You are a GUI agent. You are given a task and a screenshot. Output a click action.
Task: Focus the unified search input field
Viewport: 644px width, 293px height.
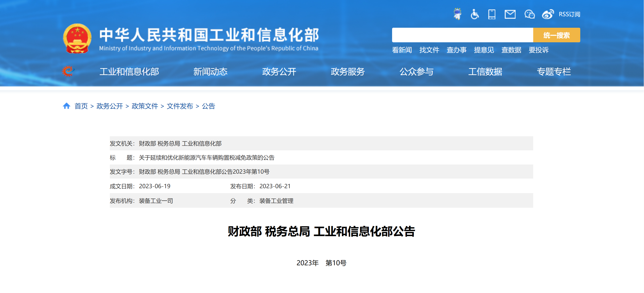click(462, 35)
